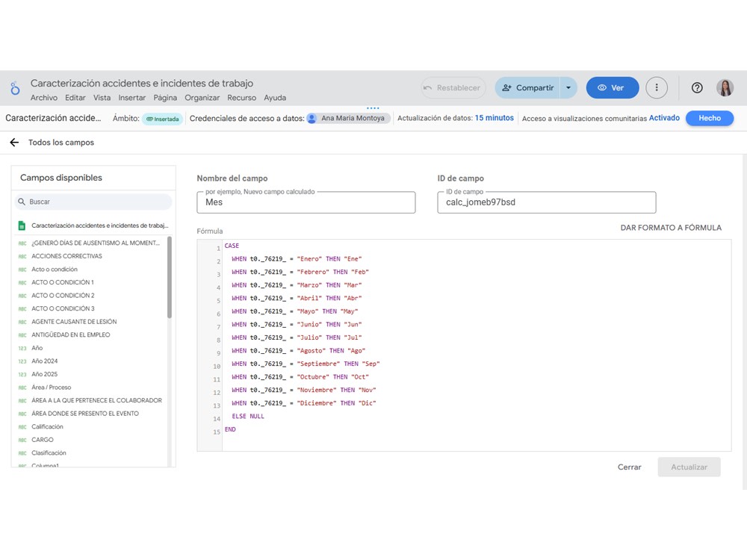Click the END formula line

tap(230, 429)
